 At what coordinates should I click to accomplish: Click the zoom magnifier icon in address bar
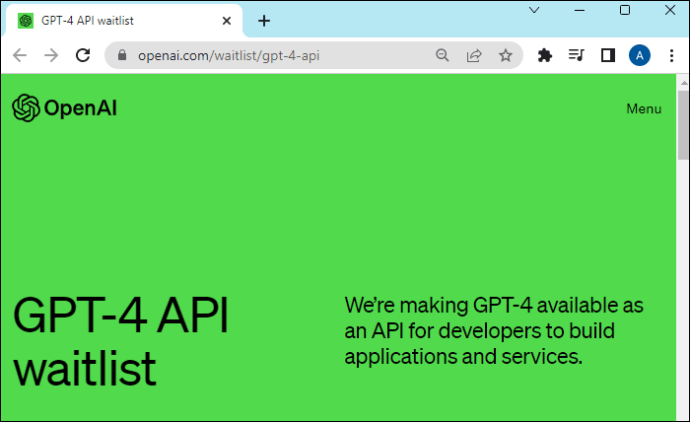click(x=442, y=55)
